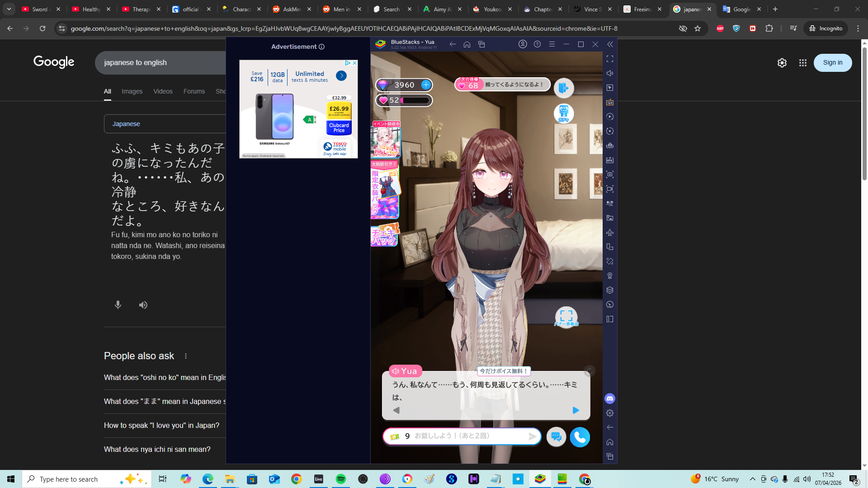Open the Japanese source language dropdown
This screenshot has width=868, height=488.
tap(165, 124)
